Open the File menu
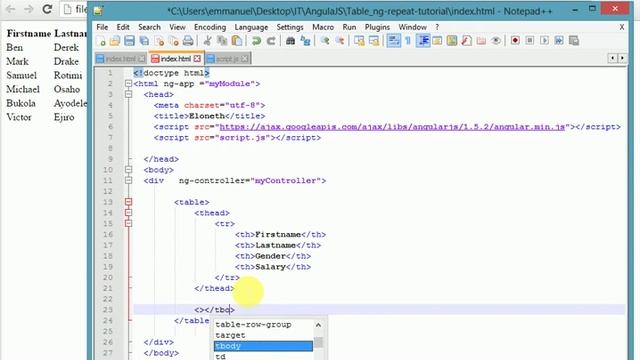Image resolution: width=640 pixels, height=360 pixels. 102,27
